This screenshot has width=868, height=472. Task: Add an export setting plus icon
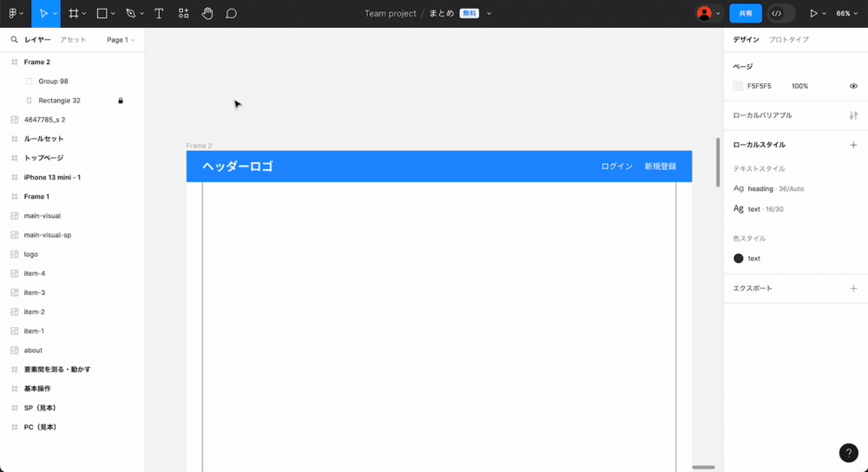tap(853, 288)
